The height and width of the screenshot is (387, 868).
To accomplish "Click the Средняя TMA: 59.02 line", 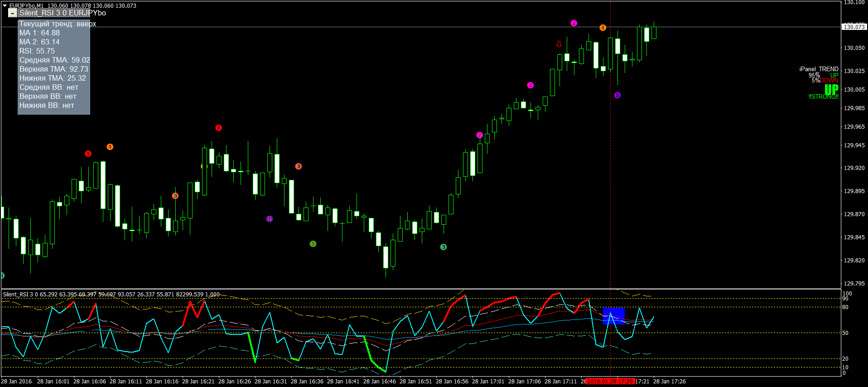I will [x=54, y=60].
